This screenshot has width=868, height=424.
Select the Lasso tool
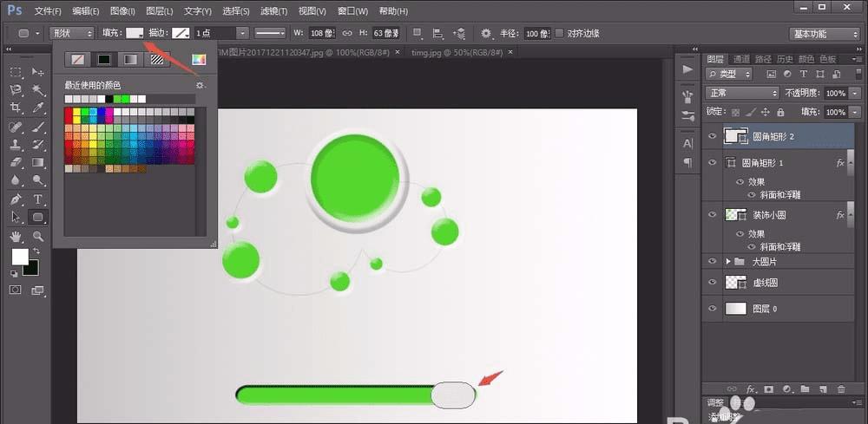click(x=16, y=89)
